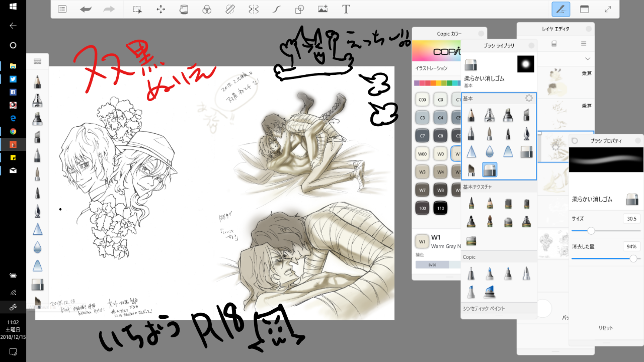Screen dimensions: 644x362
Task: Expand the layer blend options chevron
Action: pos(588,59)
